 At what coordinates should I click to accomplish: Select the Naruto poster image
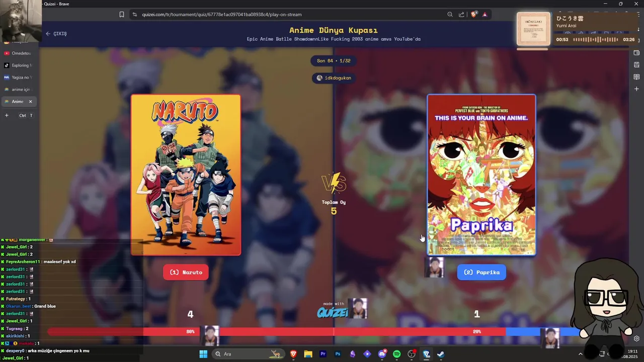click(x=186, y=175)
